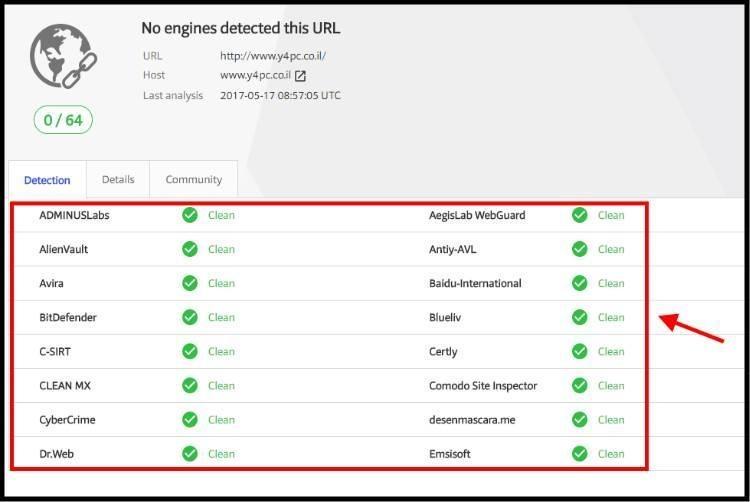This screenshot has height=502, width=750.
Task: Click the green checkmark for Avira
Action: pyautogui.click(x=190, y=283)
